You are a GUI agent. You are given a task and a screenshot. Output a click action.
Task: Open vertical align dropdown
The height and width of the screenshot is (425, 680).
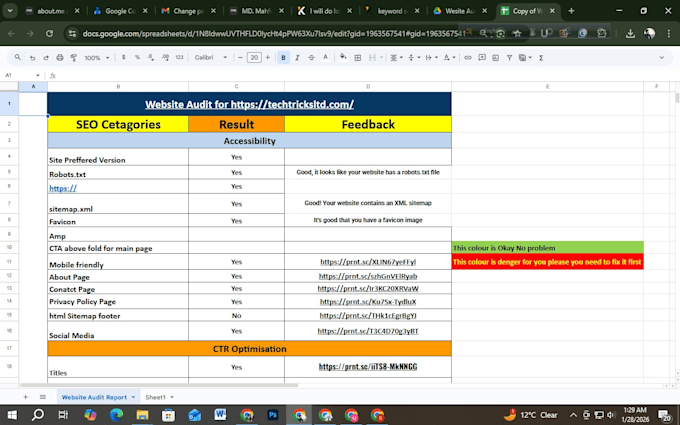coord(414,58)
